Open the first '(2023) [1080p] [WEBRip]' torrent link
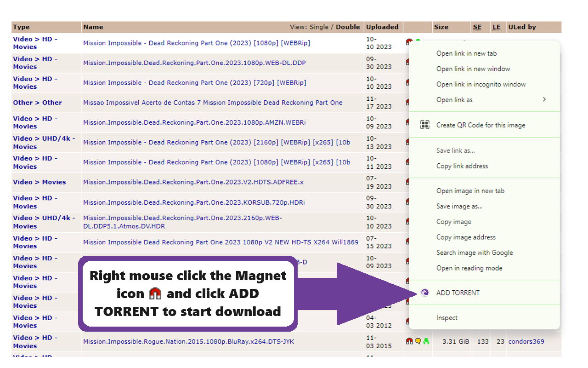This screenshot has height=368, width=588. point(197,43)
